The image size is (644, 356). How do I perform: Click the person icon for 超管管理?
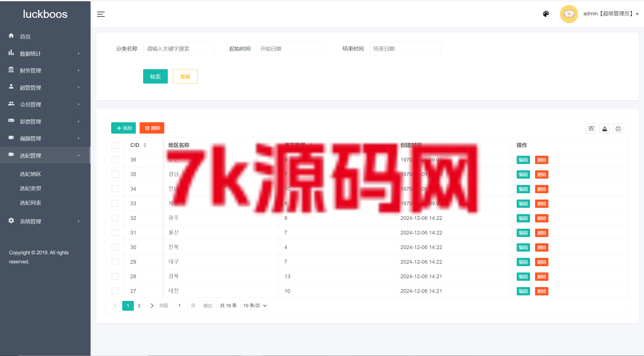click(x=11, y=87)
